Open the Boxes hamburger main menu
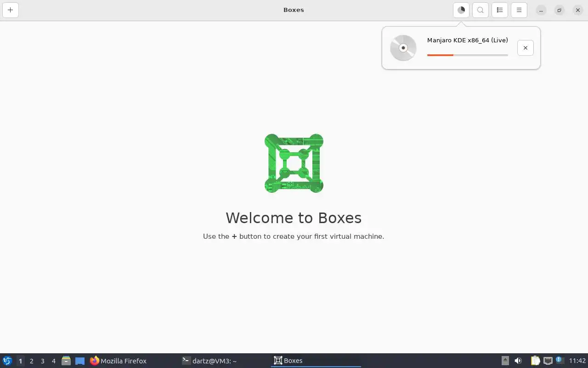The image size is (588, 368). (x=519, y=10)
